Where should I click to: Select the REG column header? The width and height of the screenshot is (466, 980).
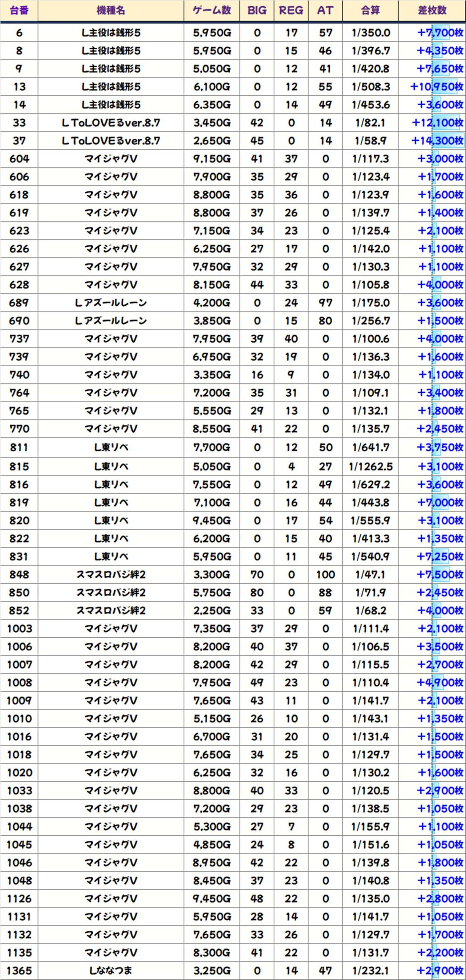point(291,10)
